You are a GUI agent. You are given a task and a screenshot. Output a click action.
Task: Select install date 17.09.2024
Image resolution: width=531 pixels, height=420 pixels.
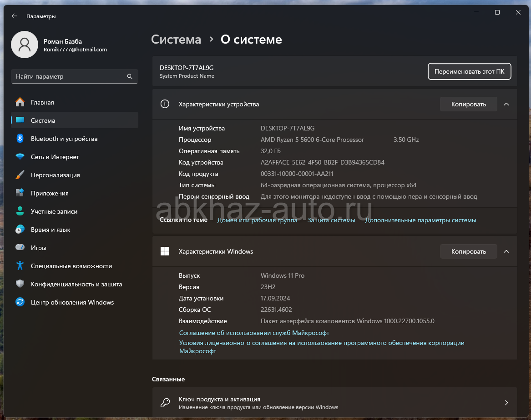[275, 298]
